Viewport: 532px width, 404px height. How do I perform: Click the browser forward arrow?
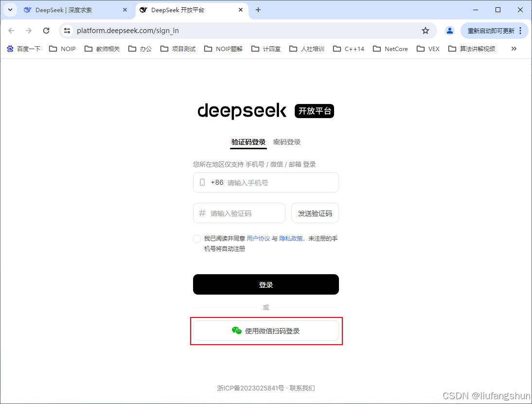pos(29,31)
